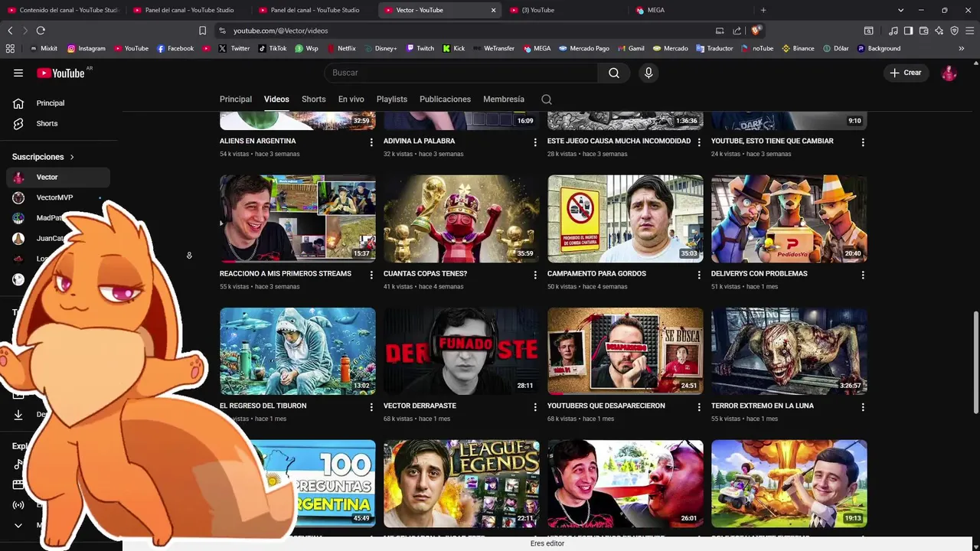The image size is (980, 551).
Task: Open site info icon in address bar
Action: [222, 31]
